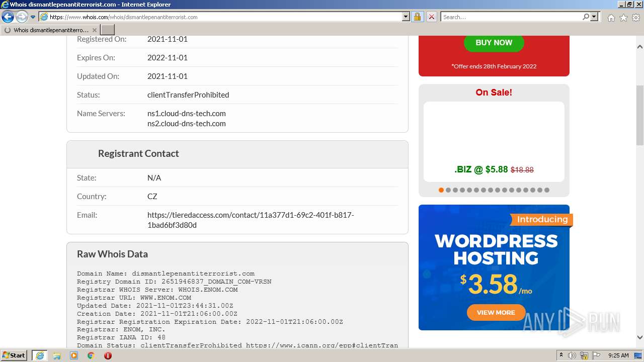This screenshot has height=362, width=644.
Task: Click the browser Back arrow button
Action: tap(8, 17)
